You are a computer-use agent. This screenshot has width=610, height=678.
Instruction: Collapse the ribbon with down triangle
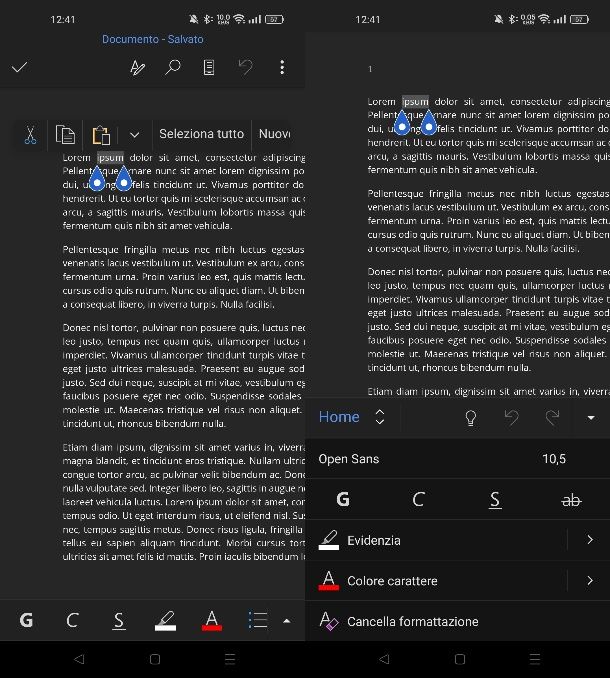pos(591,418)
